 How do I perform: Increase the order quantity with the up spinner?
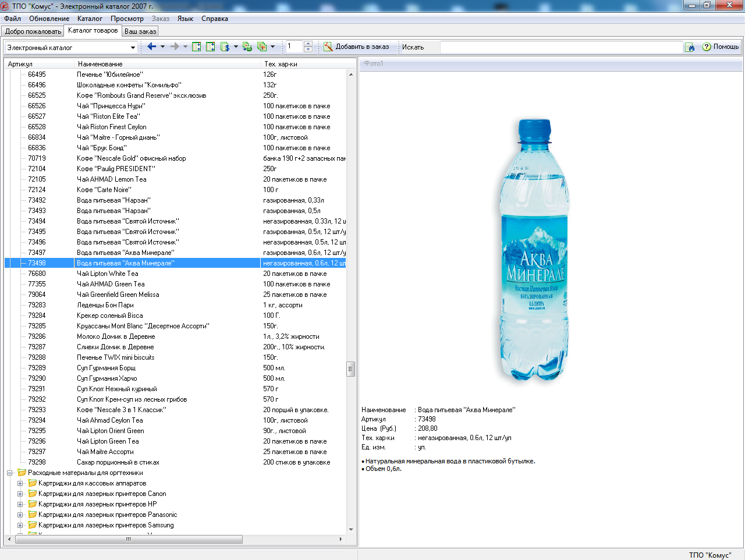point(308,44)
